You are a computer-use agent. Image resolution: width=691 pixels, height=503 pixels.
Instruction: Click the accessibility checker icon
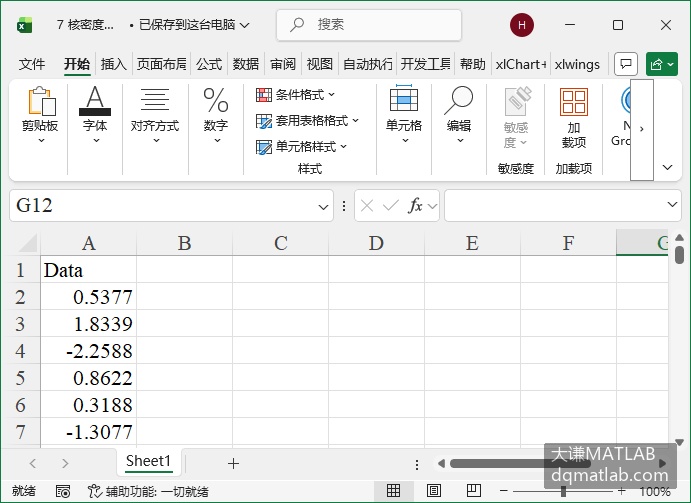tap(94, 491)
